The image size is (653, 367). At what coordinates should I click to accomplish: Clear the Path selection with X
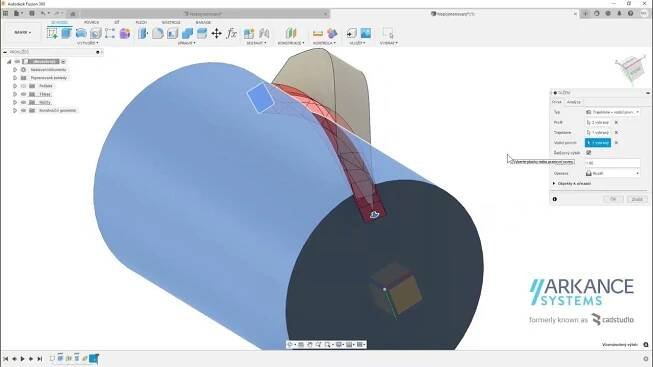(x=616, y=132)
